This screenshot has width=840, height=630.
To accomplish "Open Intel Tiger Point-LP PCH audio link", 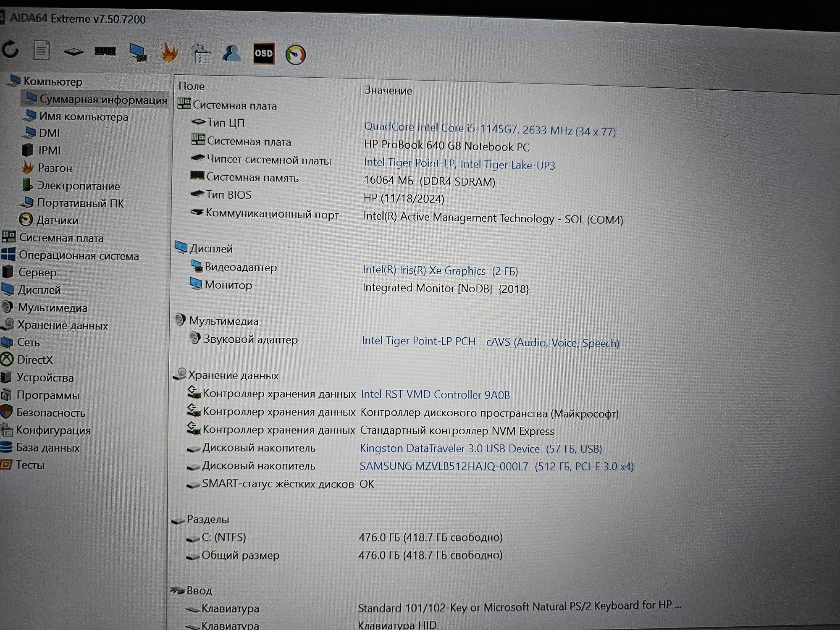I will (x=491, y=342).
